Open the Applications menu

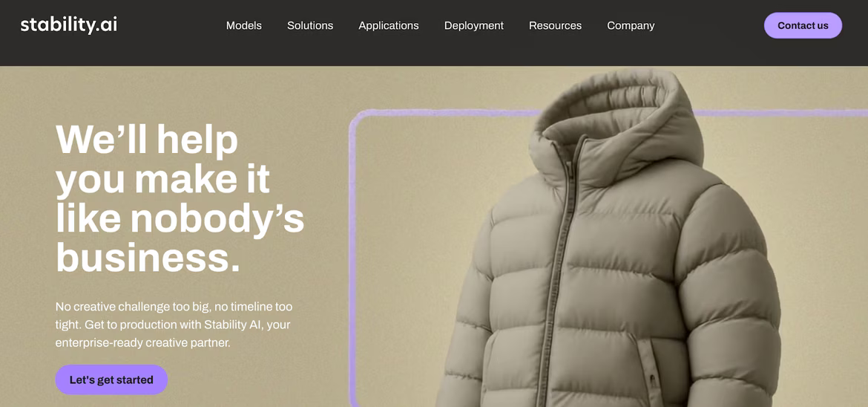(389, 25)
